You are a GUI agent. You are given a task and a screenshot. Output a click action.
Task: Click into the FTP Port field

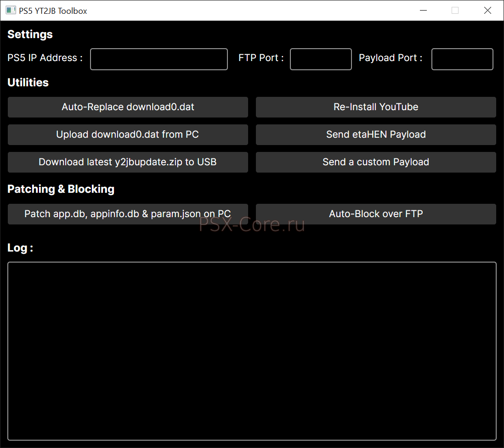click(321, 59)
